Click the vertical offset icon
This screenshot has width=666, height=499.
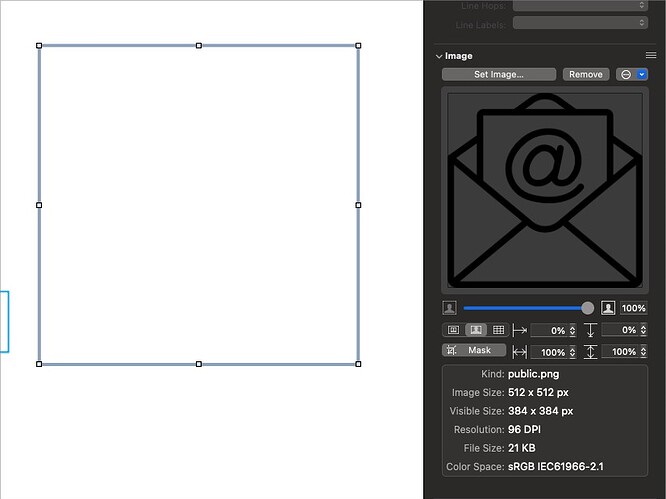590,330
